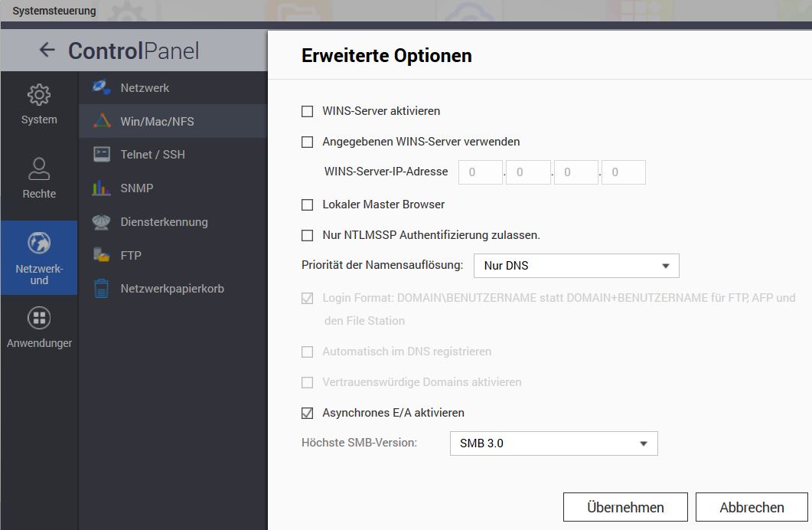This screenshot has height=530, width=812.
Task: Click the Netzwerk menu icon
Action: (x=102, y=87)
